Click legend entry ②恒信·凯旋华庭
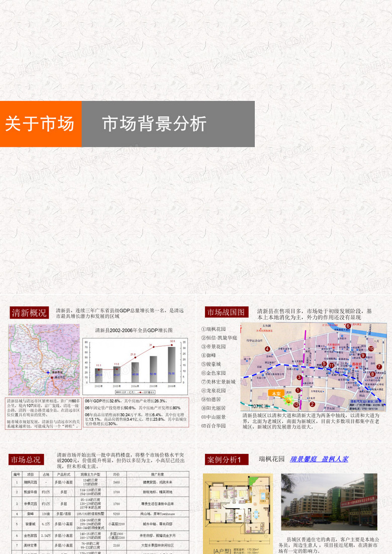This screenshot has height=554, width=392. tap(219, 338)
